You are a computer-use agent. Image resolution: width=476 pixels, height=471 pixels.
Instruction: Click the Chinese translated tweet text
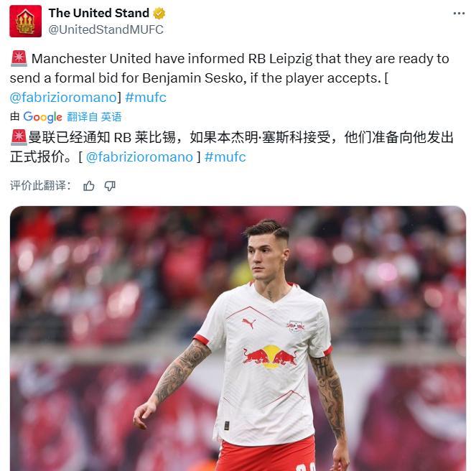232,147
